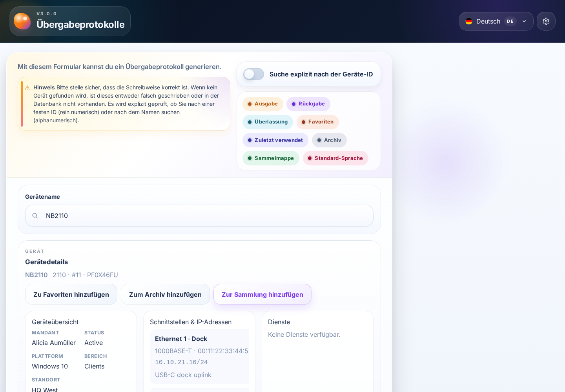Click the warning triangle icon beside Hinweis
This screenshot has width=565, height=392.
(x=27, y=88)
